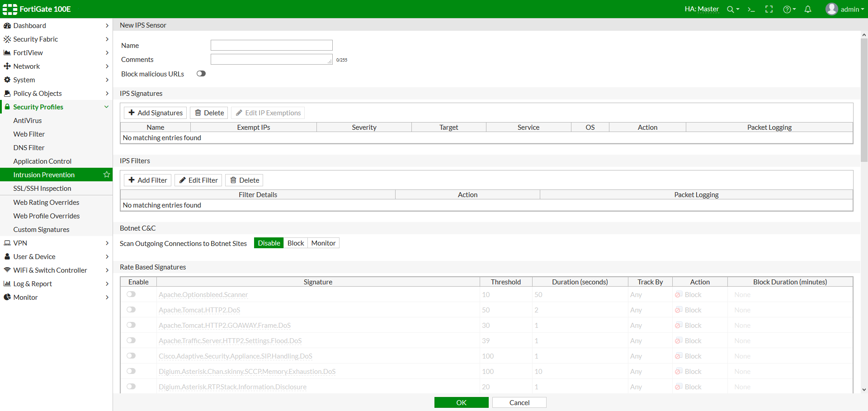
Task: Click the admin user avatar icon
Action: 832,9
